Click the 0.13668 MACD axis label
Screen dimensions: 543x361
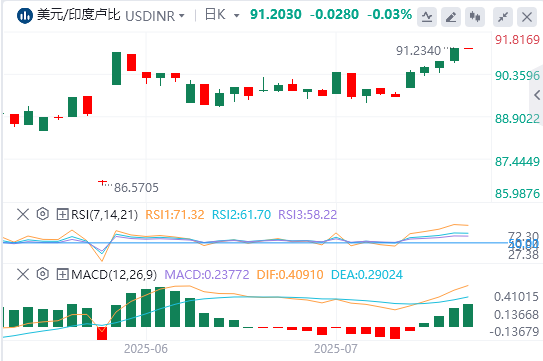[516, 315]
